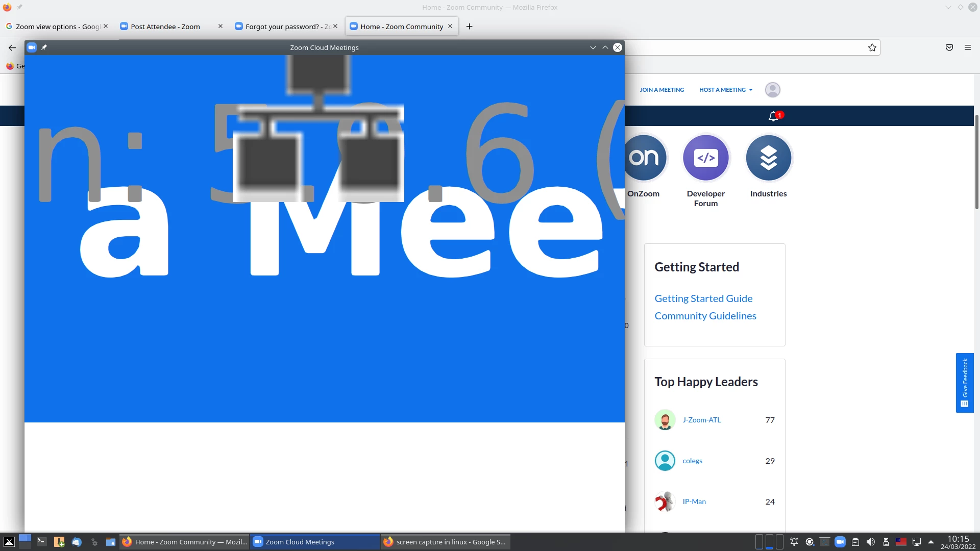Switch to the Forgot your password tab
Image resolution: width=980 pixels, height=551 pixels.
click(283, 27)
